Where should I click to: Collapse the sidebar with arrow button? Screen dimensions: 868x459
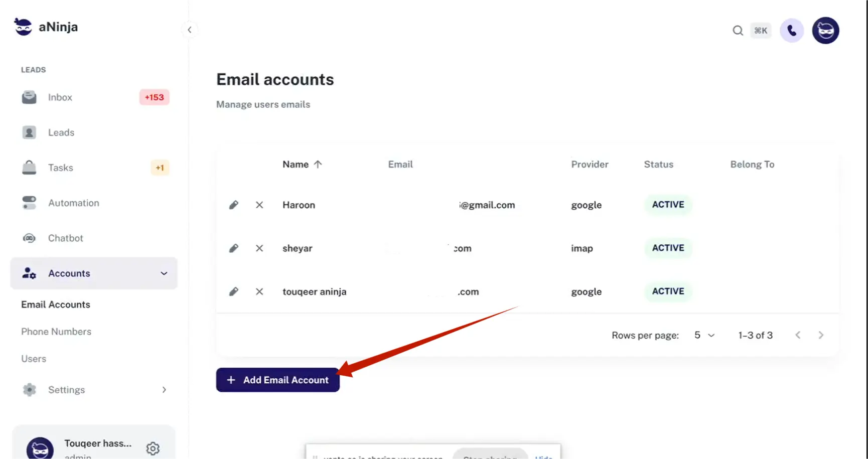(190, 30)
